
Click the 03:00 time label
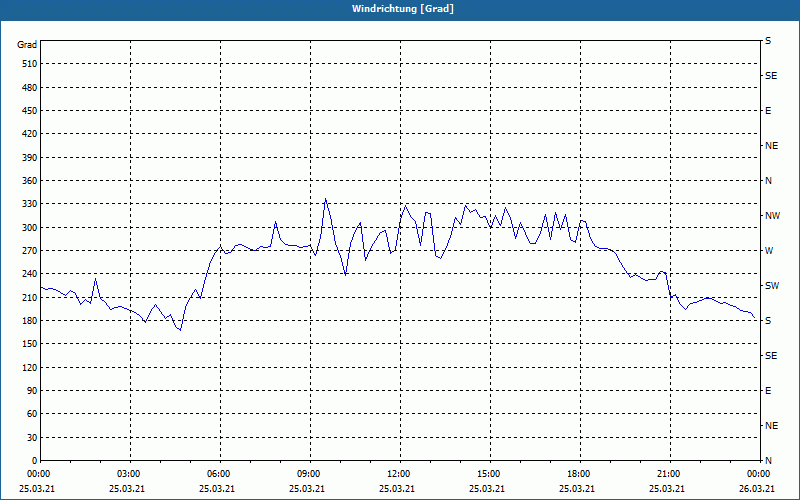(130, 474)
